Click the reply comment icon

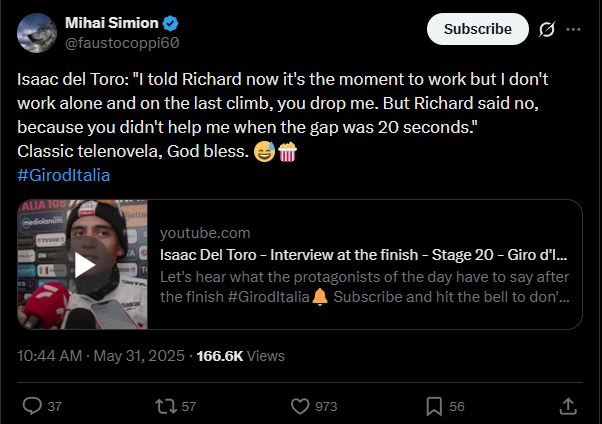(32, 406)
